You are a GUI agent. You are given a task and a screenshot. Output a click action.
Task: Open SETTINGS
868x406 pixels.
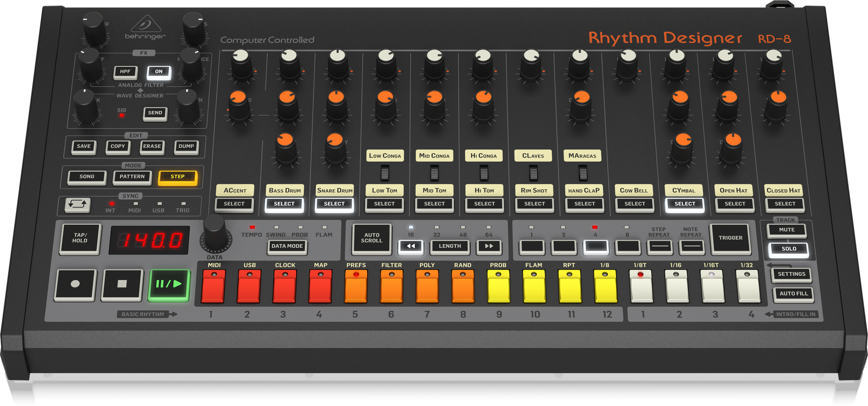792,275
